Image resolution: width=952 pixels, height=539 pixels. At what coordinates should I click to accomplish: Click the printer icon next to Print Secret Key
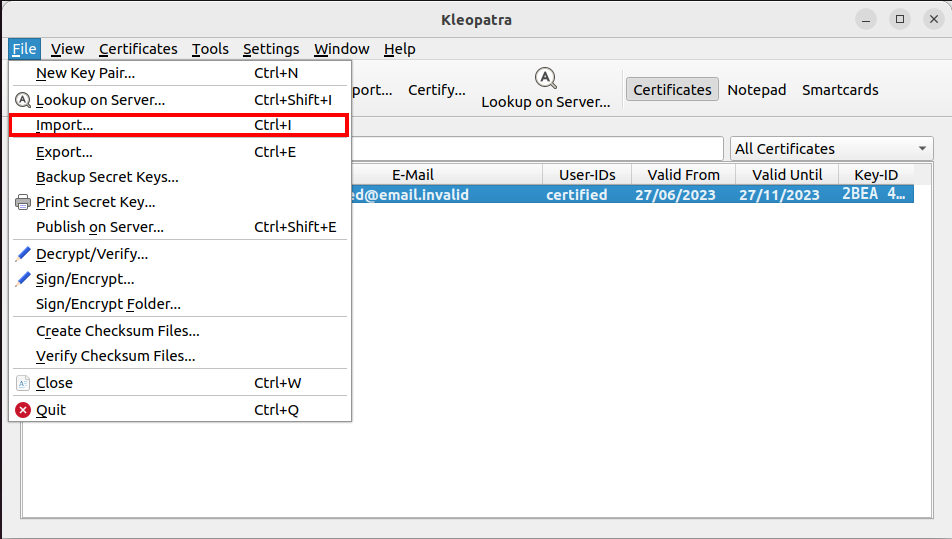coord(22,202)
